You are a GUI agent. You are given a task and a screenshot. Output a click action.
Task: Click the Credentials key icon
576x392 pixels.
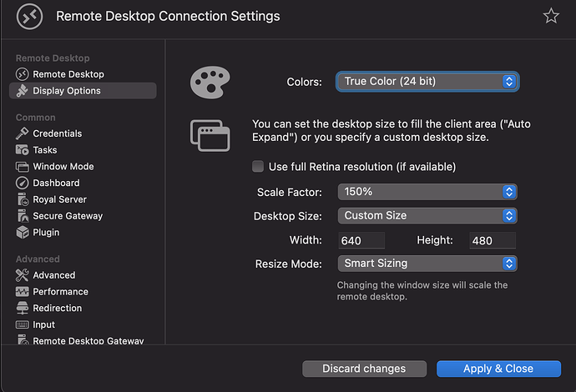tap(23, 133)
